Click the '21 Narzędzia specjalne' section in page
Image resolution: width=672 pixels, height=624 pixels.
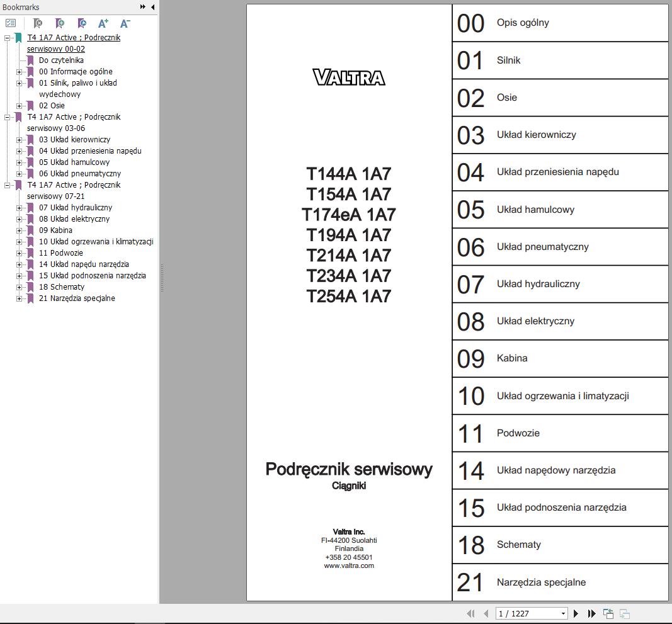pyautogui.click(x=560, y=582)
